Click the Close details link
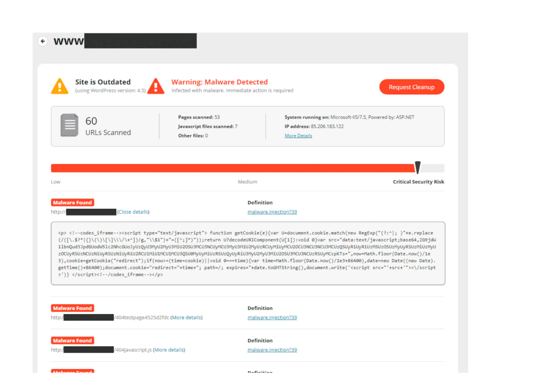 coord(133,212)
